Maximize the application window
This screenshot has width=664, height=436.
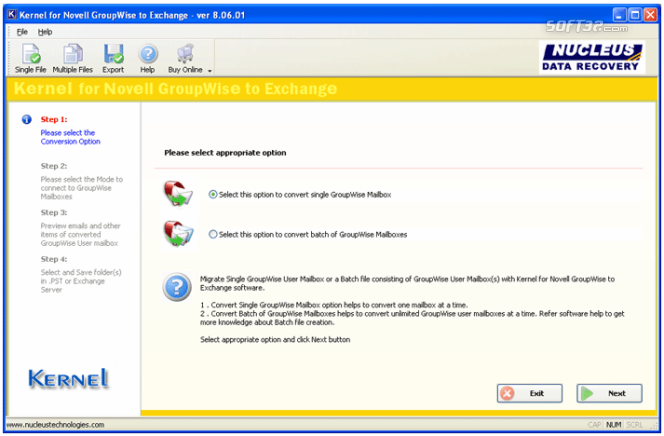635,15
